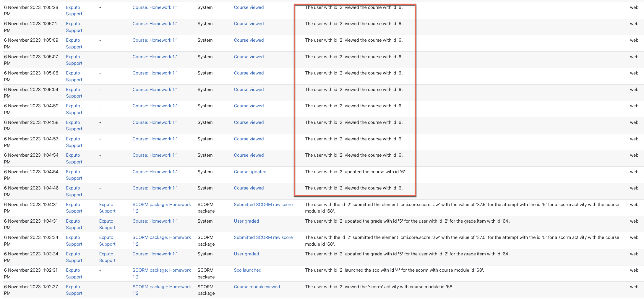
Task: Open Course: Homework 1:1 in Course updated row
Action: (155, 171)
